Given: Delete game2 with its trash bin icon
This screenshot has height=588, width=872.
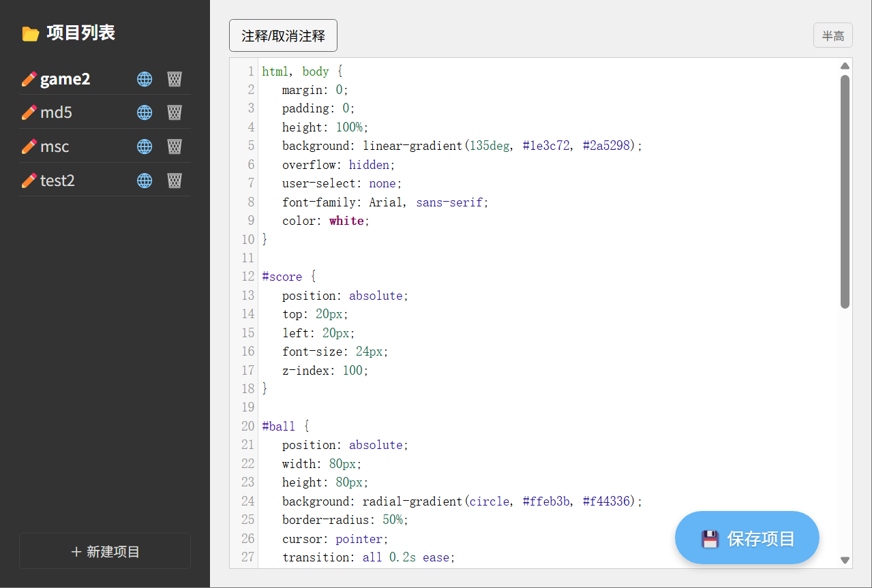Looking at the screenshot, I should click(x=175, y=79).
